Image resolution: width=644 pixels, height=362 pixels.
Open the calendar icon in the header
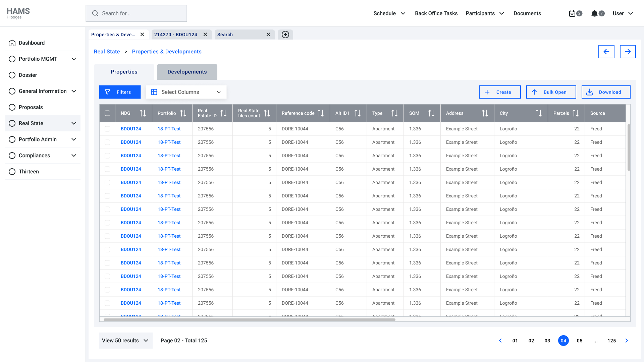pyautogui.click(x=572, y=13)
